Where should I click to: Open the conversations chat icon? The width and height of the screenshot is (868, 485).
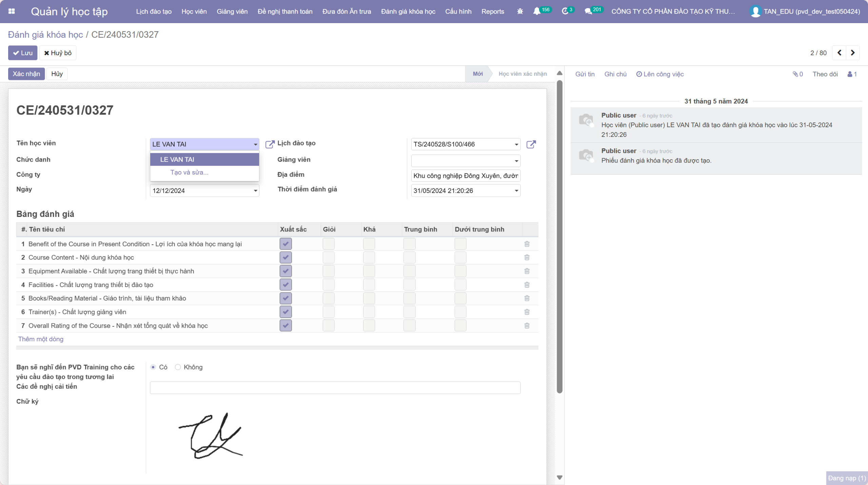tap(588, 12)
